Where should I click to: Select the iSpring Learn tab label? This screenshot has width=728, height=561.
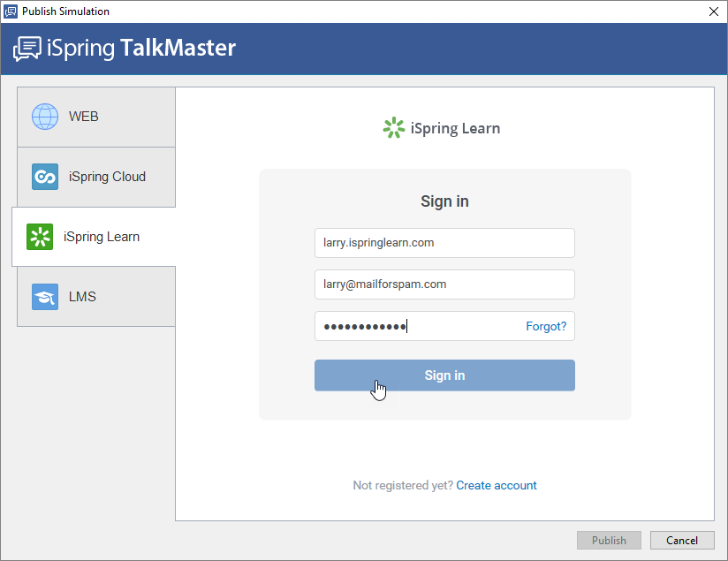tap(102, 237)
